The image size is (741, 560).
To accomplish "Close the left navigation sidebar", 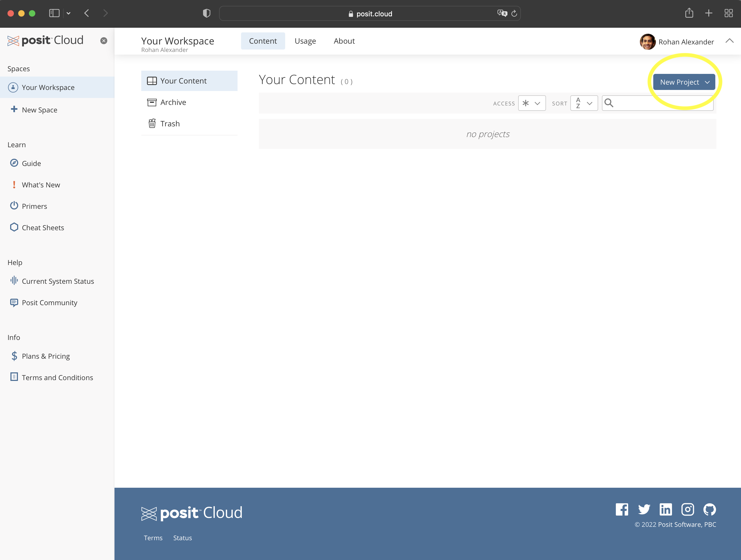I will (104, 40).
